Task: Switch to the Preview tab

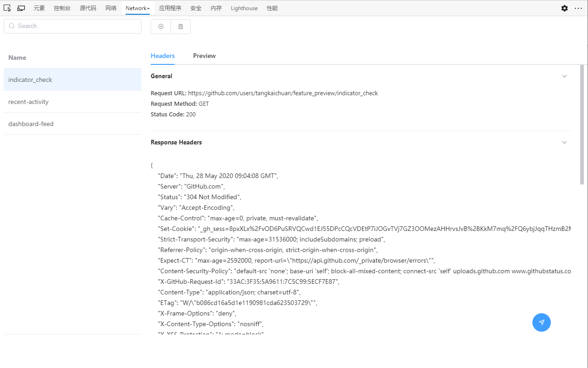Action: tap(204, 56)
